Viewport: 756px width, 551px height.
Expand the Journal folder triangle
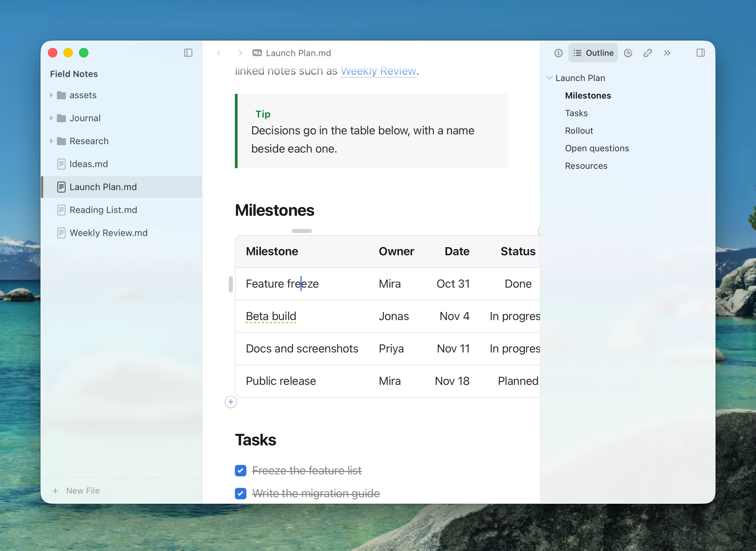pos(51,118)
